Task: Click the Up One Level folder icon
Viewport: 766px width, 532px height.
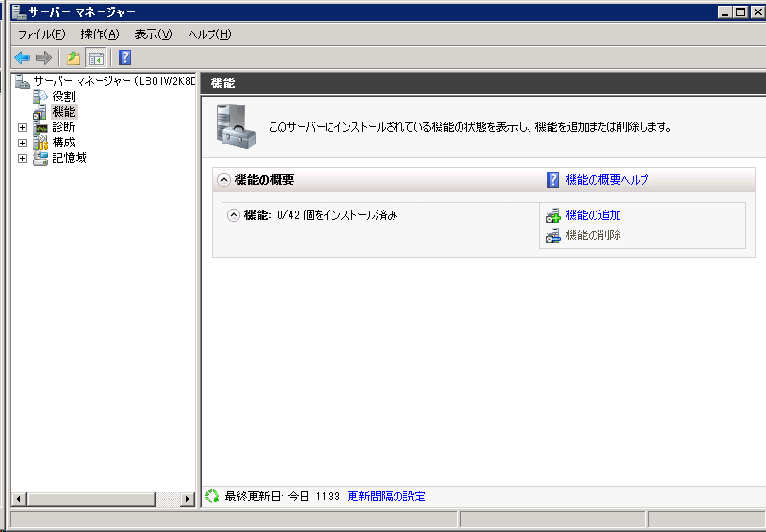Action: coord(74,57)
